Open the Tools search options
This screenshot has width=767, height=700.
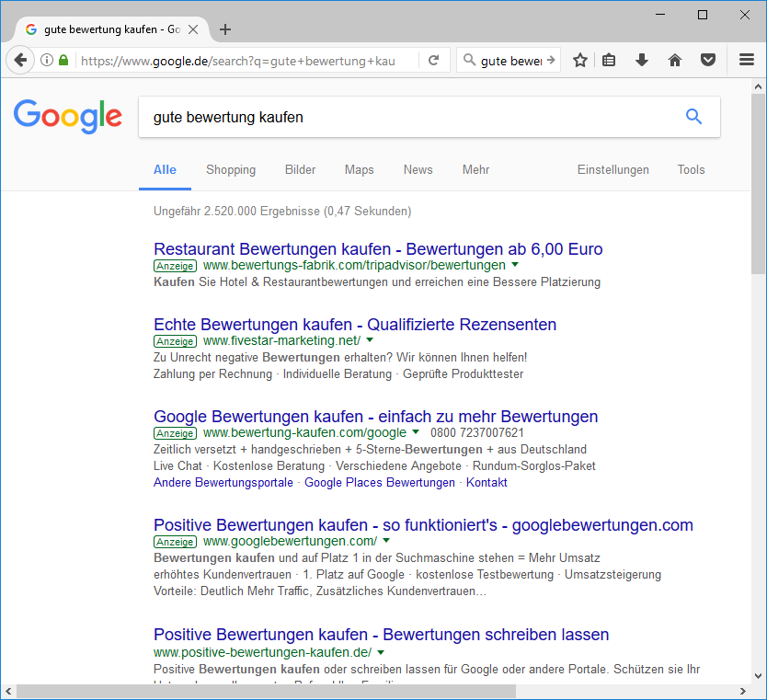pyautogui.click(x=691, y=170)
